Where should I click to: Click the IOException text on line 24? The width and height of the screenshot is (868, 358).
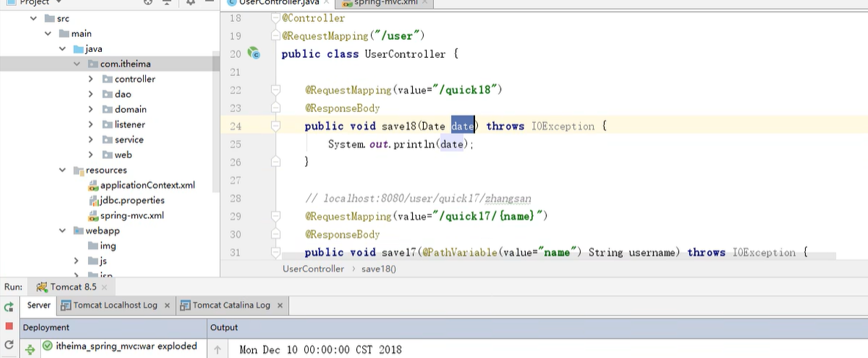[563, 126]
